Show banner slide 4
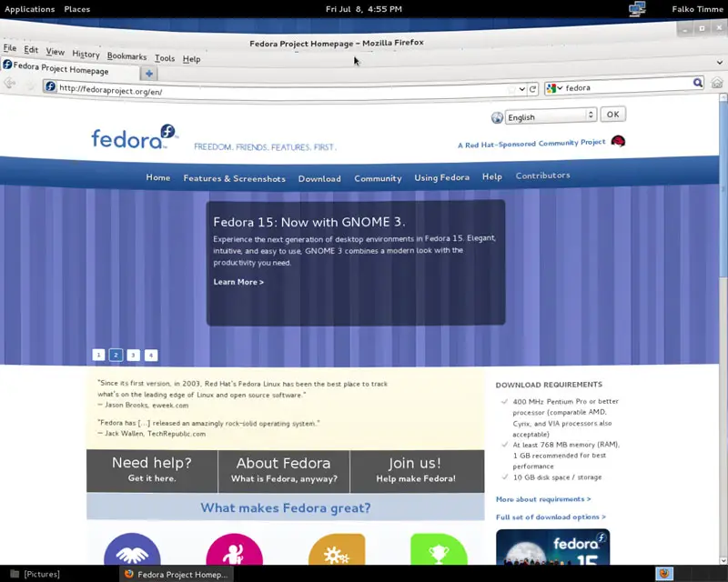The image size is (728, 582). pyautogui.click(x=151, y=355)
